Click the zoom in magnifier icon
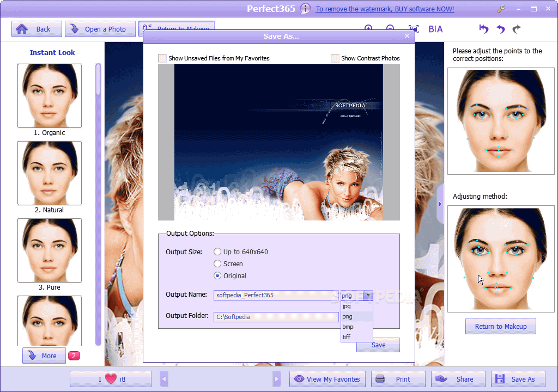Viewport: 558px width, 392px height. [368, 28]
